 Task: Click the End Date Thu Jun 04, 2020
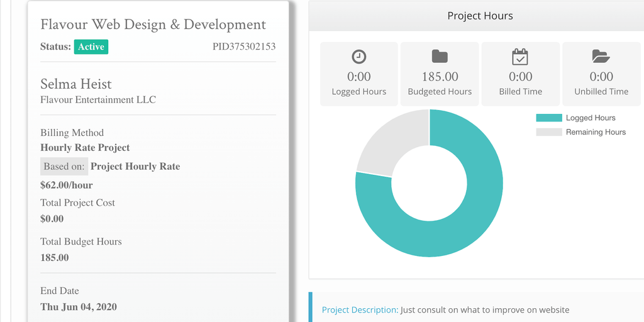tap(79, 307)
